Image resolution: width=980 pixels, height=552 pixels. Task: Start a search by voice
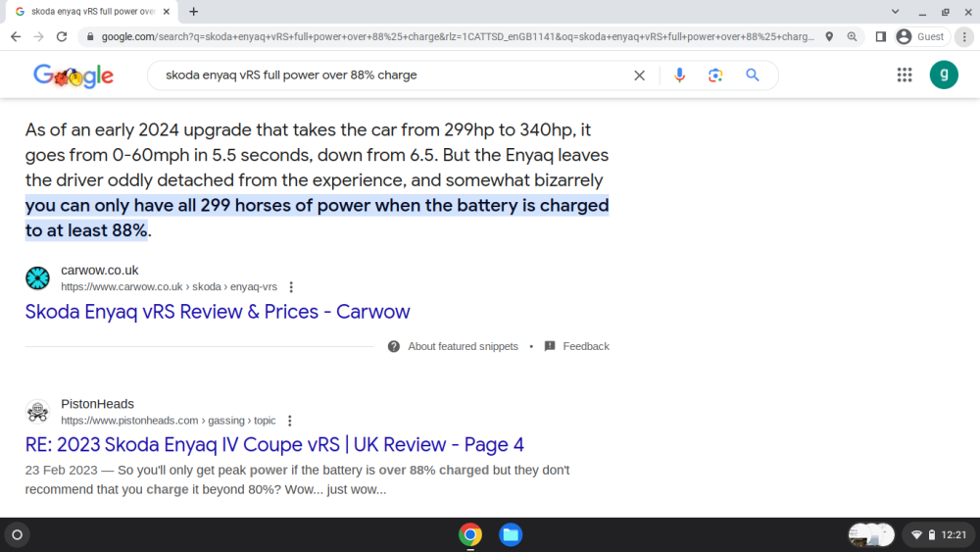(679, 75)
